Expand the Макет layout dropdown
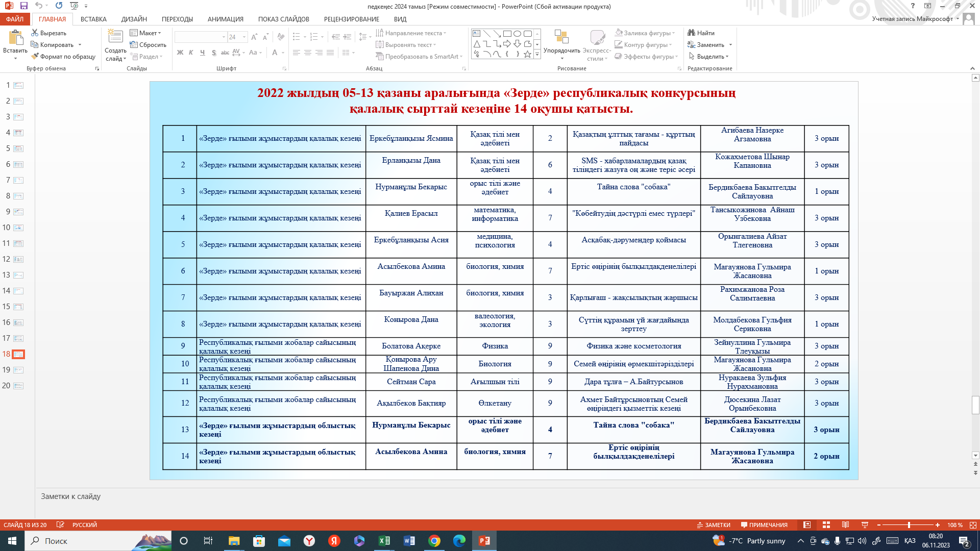Viewport: 980px width, 551px height. point(146,33)
